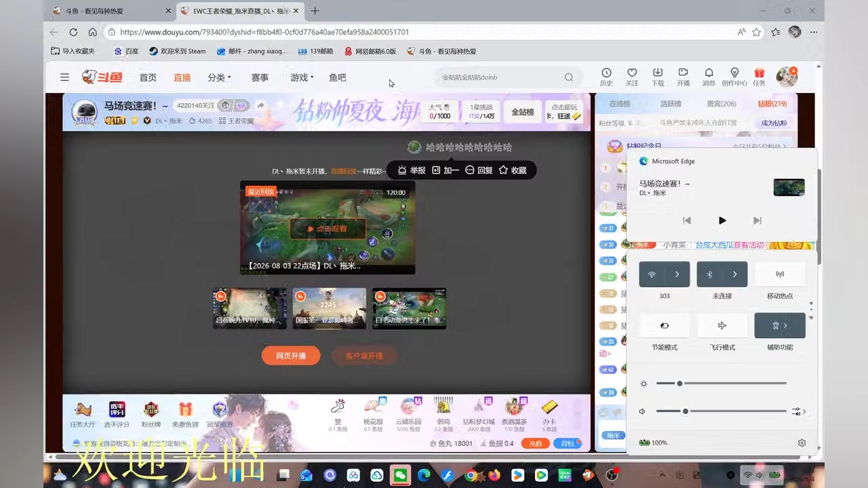Open the 历史 history icon

coord(606,77)
